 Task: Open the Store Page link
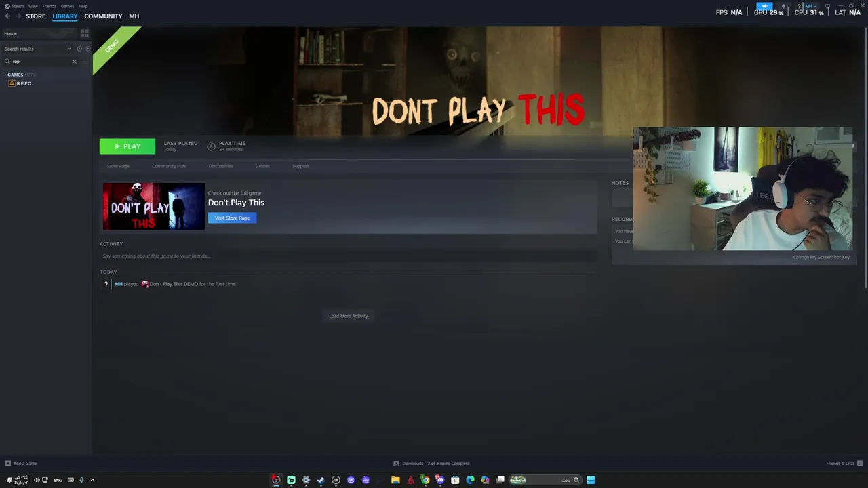coord(118,166)
